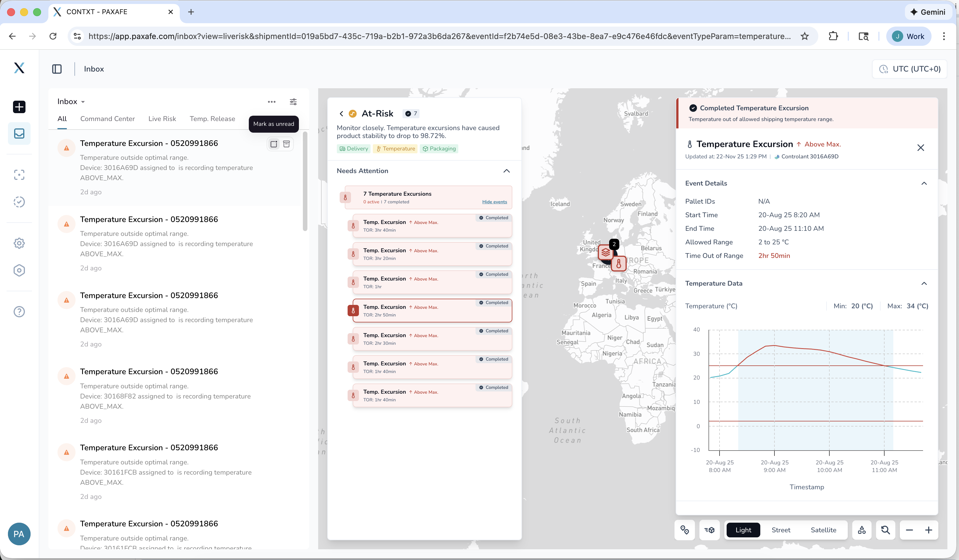Open the Gemini button
The image size is (959, 560).
pos(928,12)
